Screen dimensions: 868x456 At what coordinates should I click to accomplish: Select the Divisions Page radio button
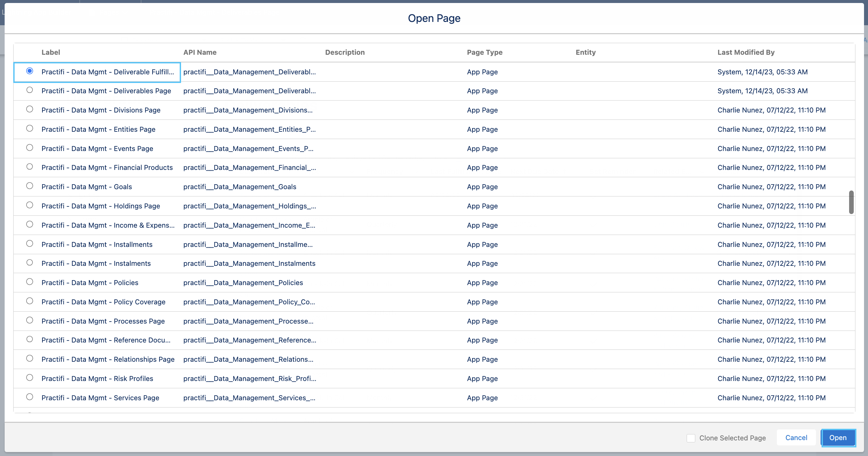click(30, 109)
